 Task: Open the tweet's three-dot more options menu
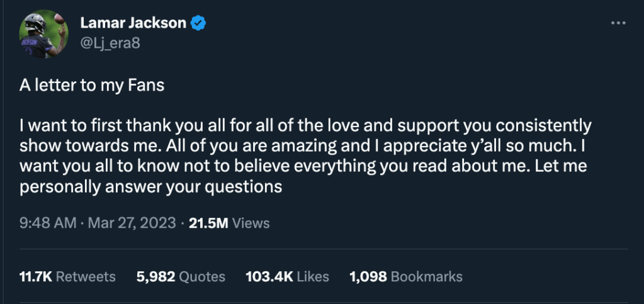(x=618, y=23)
